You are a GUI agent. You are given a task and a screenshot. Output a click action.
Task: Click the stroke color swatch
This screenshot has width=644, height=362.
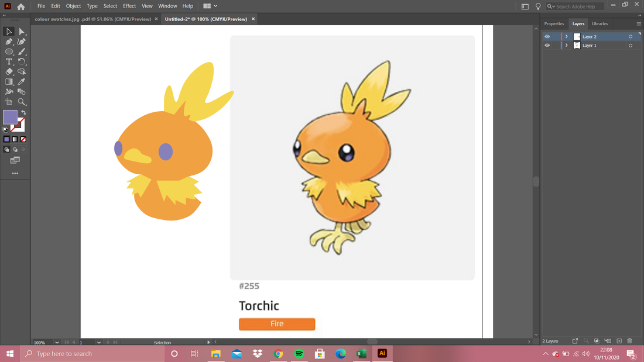pos(19,125)
